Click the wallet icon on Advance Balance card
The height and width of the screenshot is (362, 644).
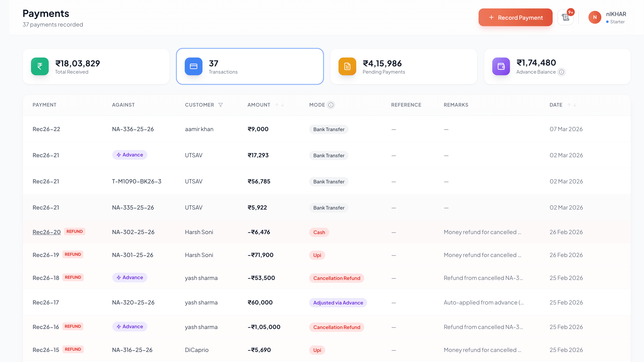tap(501, 66)
